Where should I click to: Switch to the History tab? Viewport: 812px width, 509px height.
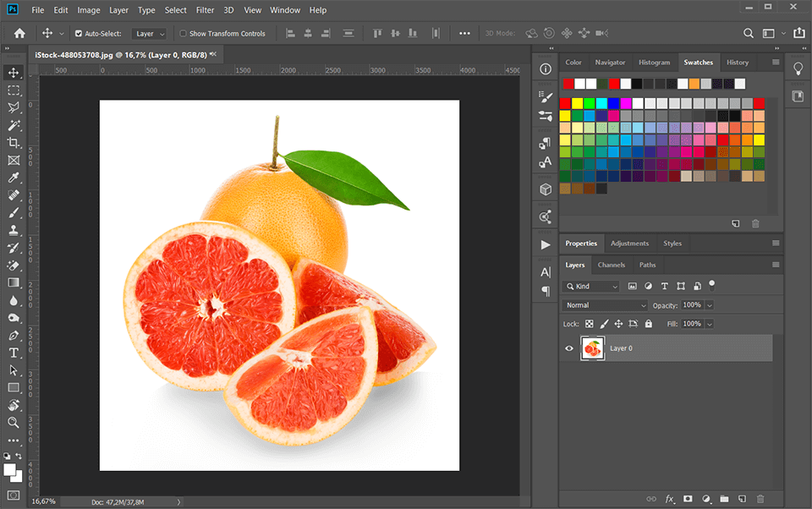[x=738, y=62]
